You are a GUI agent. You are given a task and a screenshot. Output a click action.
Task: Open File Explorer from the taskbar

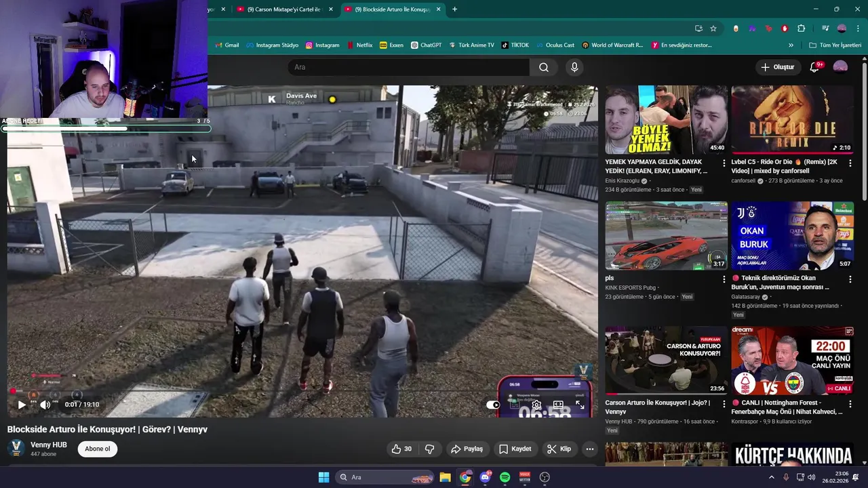(x=445, y=477)
